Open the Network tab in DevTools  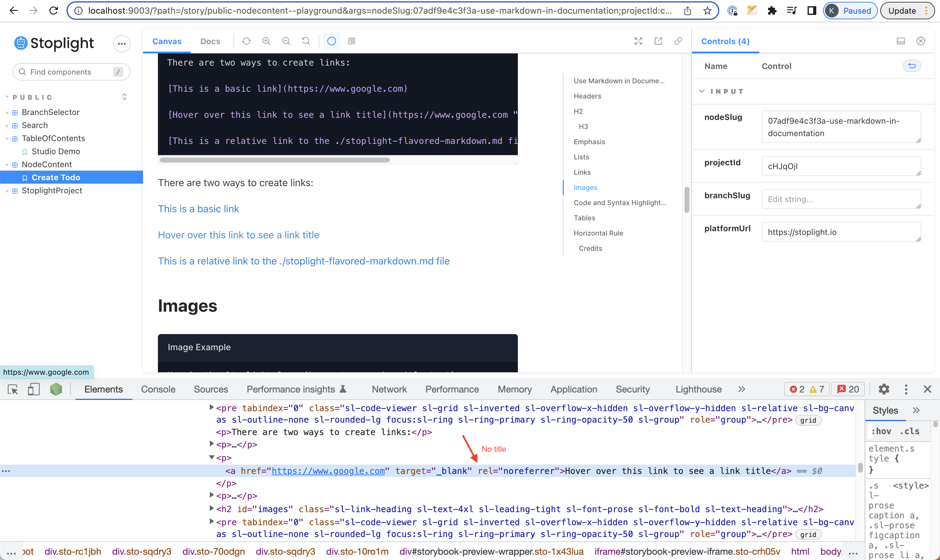389,389
